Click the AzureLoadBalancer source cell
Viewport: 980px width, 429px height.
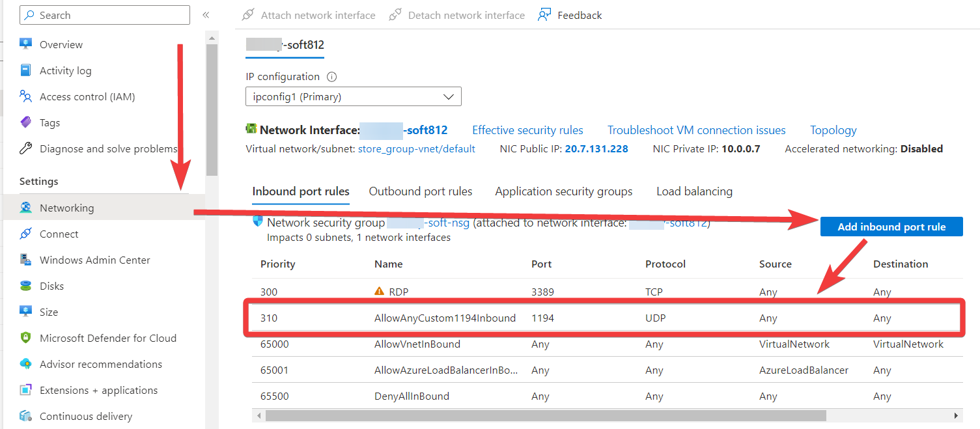click(x=804, y=370)
